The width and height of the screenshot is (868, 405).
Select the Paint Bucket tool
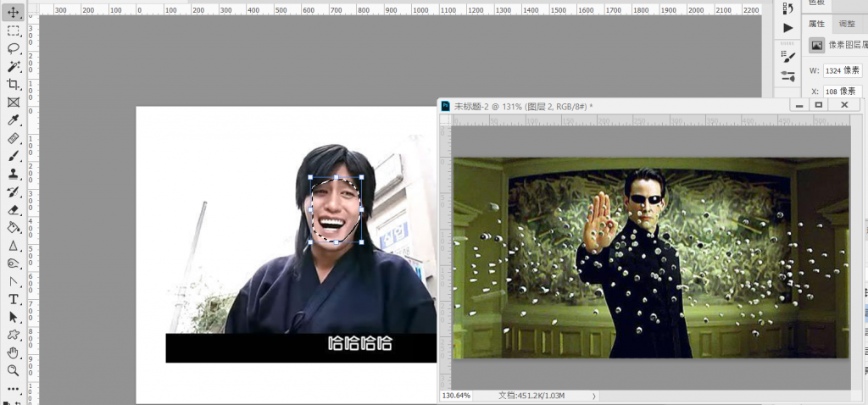[x=14, y=227]
